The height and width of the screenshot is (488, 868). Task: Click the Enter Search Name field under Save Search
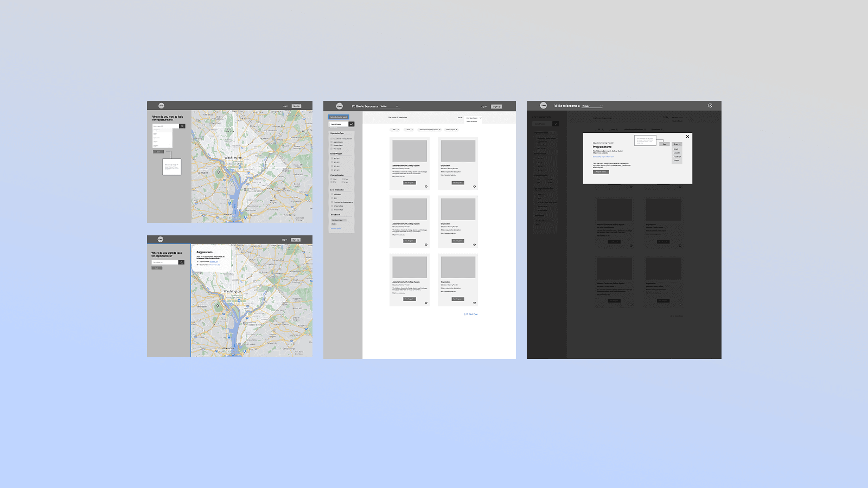pyautogui.click(x=339, y=220)
